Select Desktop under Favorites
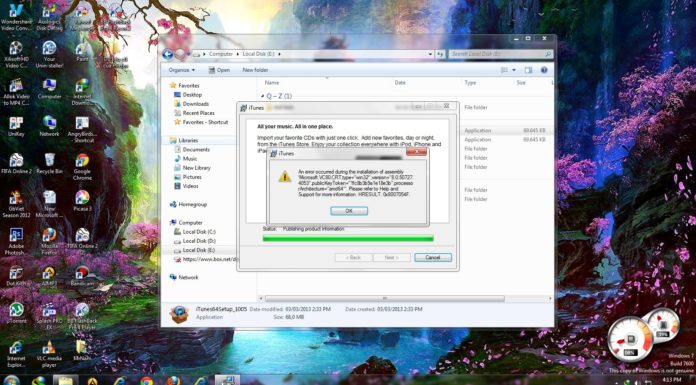The height and width of the screenshot is (385, 696). (x=192, y=95)
